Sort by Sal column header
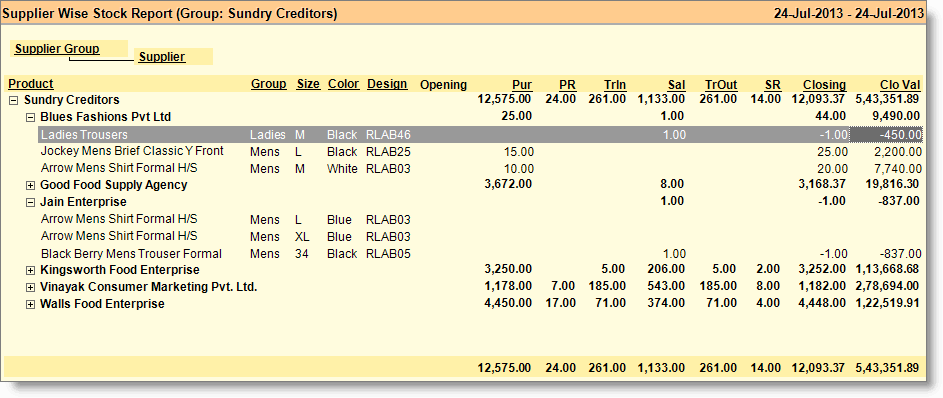Viewport: 943px width, 398px height. click(x=676, y=85)
